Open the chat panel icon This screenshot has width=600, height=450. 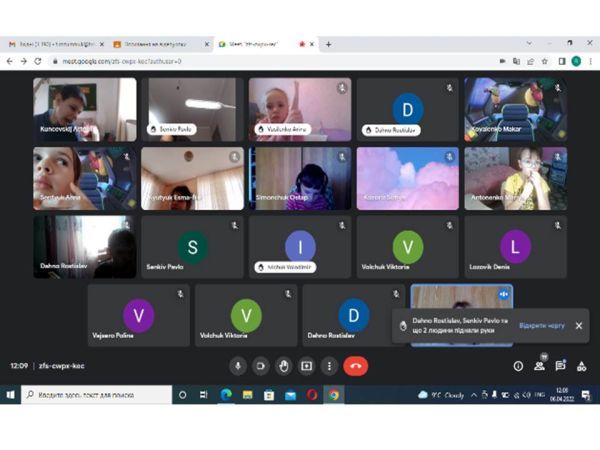pos(560,366)
